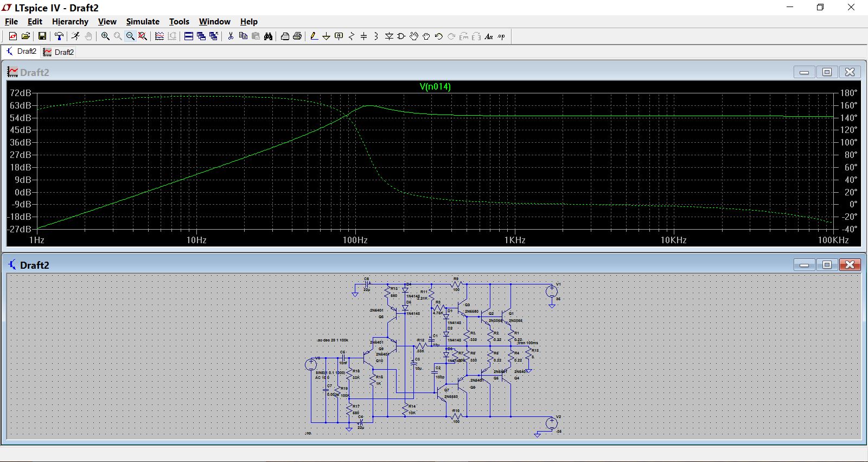Screen dimensions: 868x462
Task: Click the Print Setup icon
Action: tap(285, 36)
